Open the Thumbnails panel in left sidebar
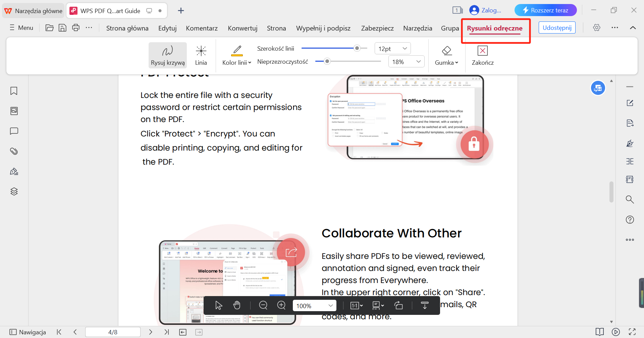This screenshot has height=338, width=644. pyautogui.click(x=14, y=111)
